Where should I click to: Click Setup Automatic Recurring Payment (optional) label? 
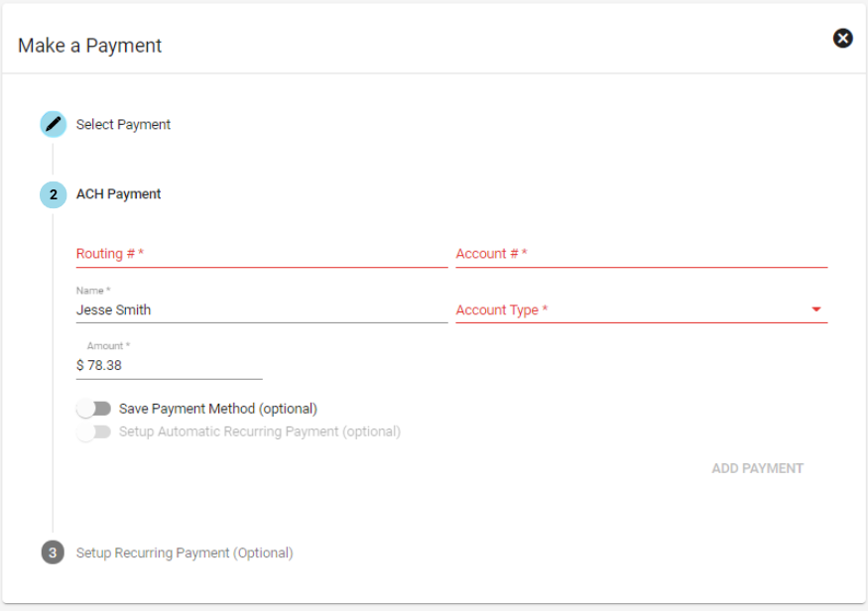point(260,431)
